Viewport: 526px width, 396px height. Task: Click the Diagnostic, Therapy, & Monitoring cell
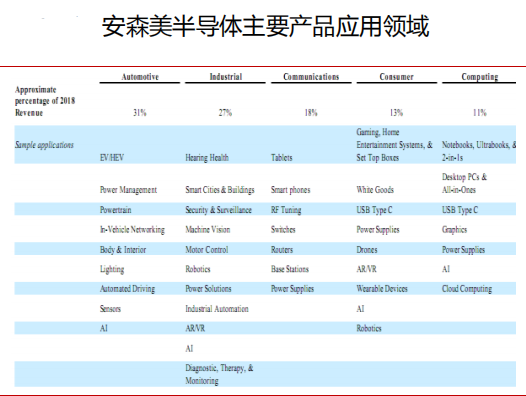[x=219, y=374]
